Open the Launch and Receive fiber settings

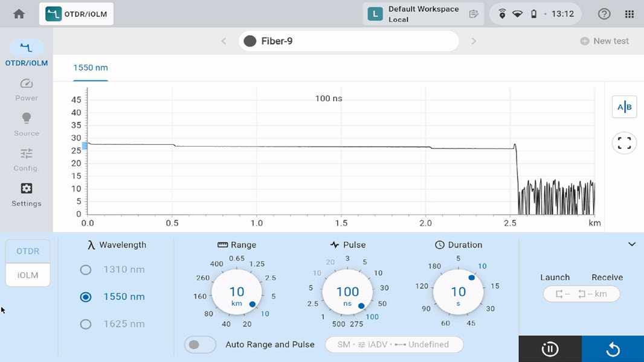pos(581,294)
